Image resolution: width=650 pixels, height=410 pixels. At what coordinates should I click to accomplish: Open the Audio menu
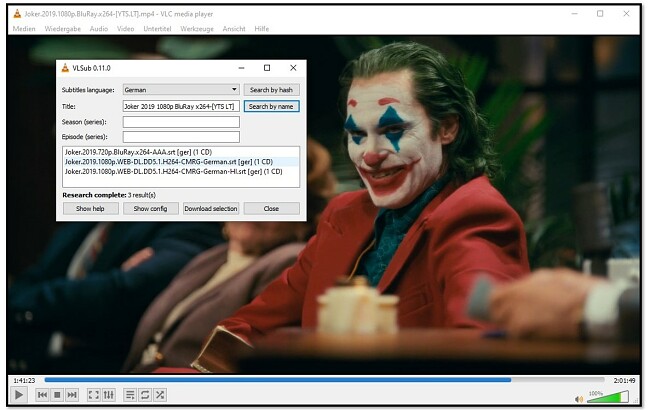[99, 29]
